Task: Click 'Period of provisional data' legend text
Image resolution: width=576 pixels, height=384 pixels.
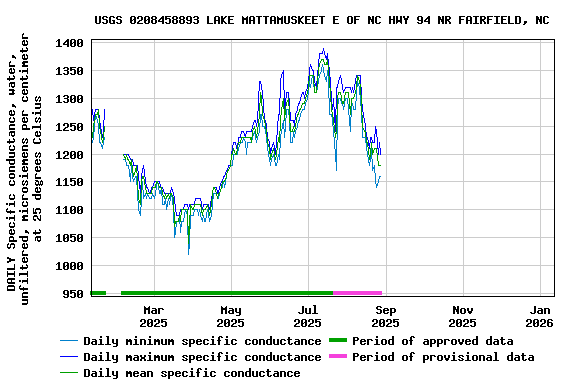Action: [443, 357]
